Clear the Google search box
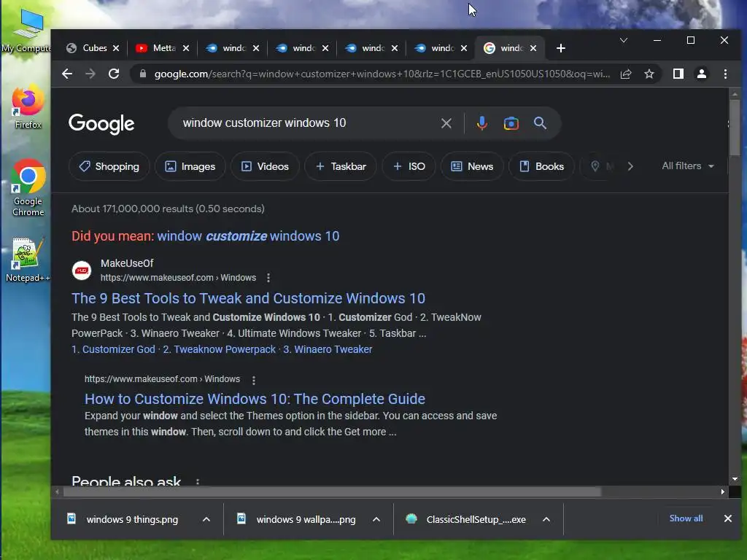This screenshot has width=747, height=560. 446,123
